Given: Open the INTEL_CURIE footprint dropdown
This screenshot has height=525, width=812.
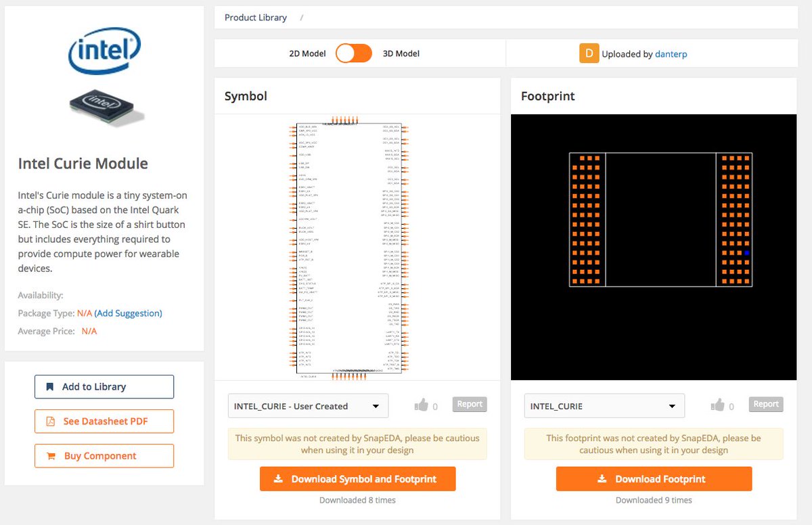Looking at the screenshot, I should coord(605,406).
